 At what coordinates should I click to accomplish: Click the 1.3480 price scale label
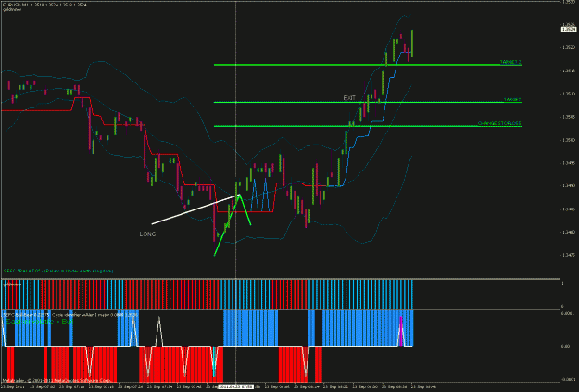tap(568, 233)
